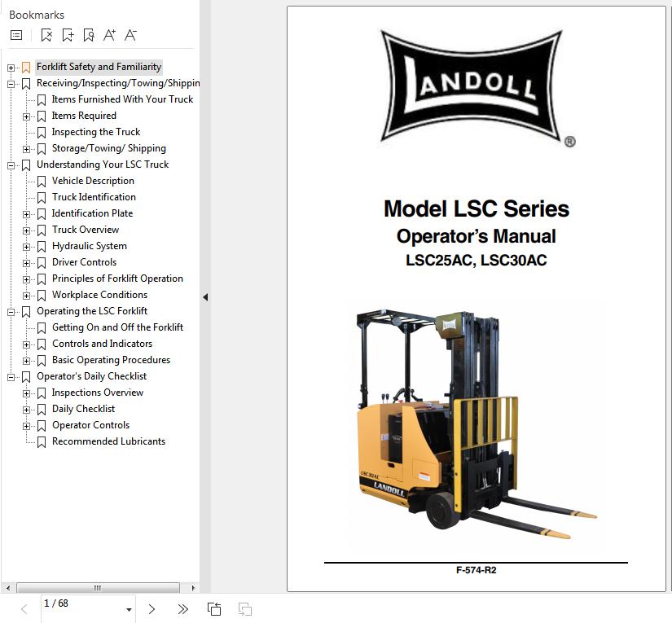
Task: Expand the Truck Overview bookmark
Action: pyautogui.click(x=26, y=230)
